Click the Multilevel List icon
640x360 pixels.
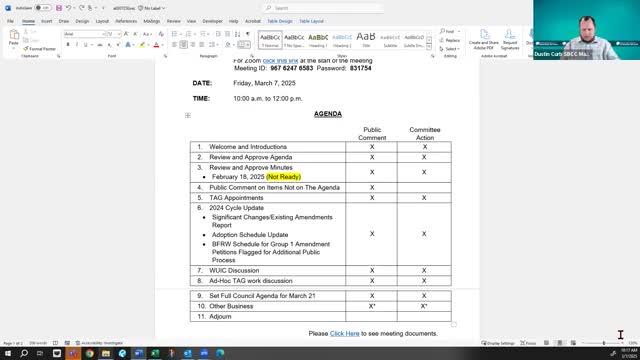click(202, 34)
